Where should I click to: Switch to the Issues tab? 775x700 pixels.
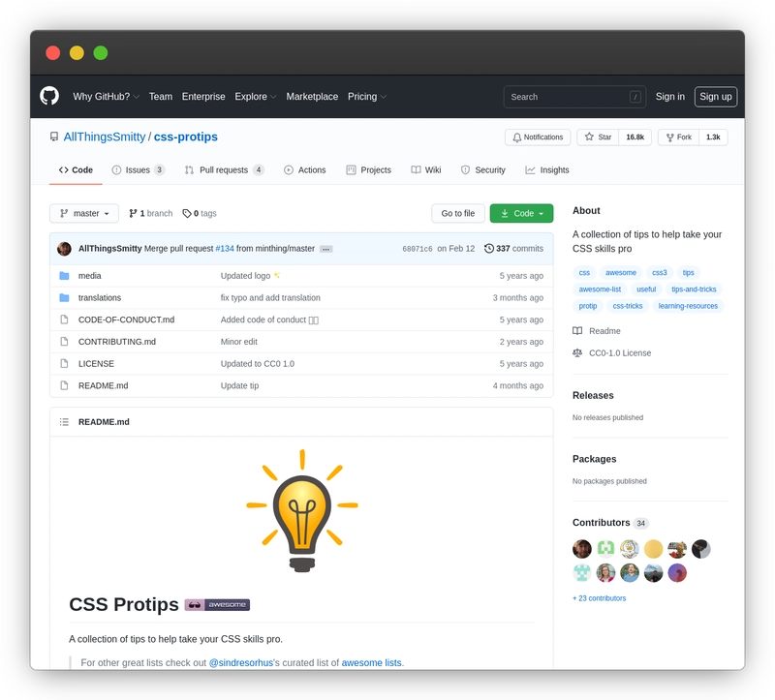139,170
